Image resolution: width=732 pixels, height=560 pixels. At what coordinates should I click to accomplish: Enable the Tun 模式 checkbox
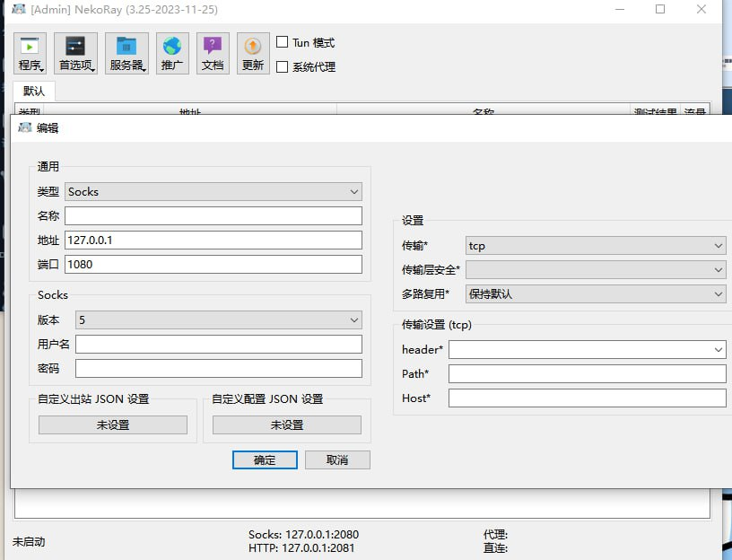[282, 42]
